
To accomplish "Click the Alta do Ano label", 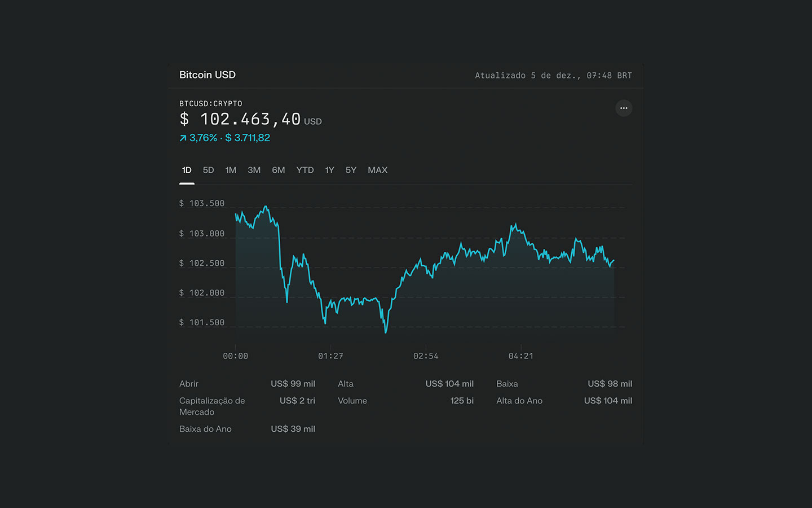I will 519,401.
